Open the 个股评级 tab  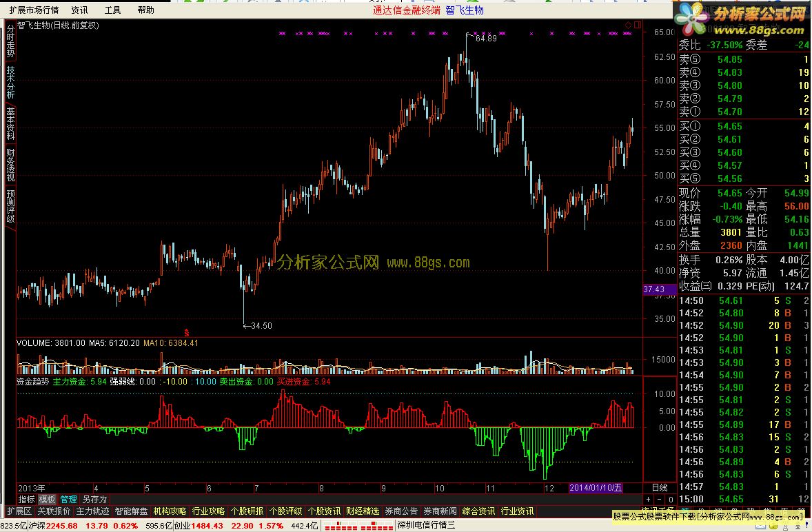coord(285,511)
